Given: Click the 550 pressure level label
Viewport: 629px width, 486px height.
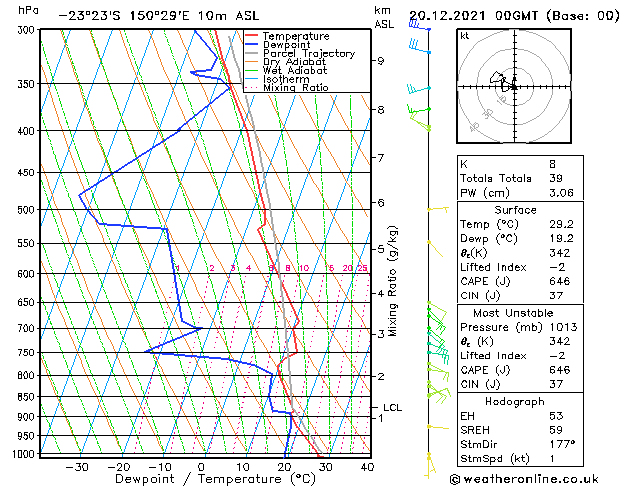Looking at the screenshot, I should [28, 243].
